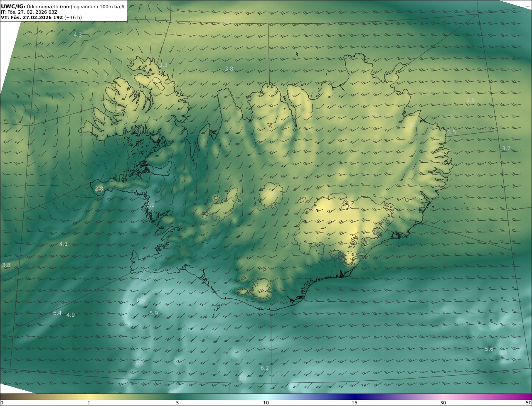Click the 8.3 value label
532x406 pixels.
(140, 364)
